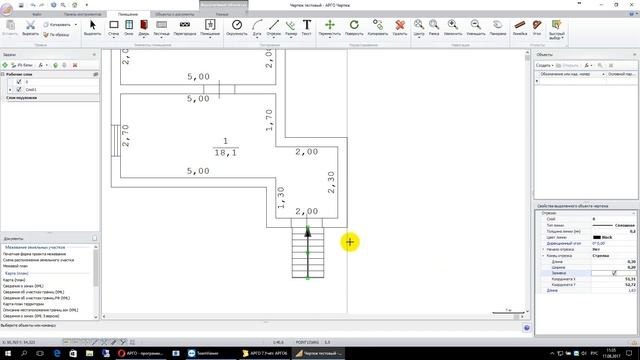Screen dimensions: 640x360
Task: Collapse the Конец отрезка property row
Action: click(x=543, y=256)
